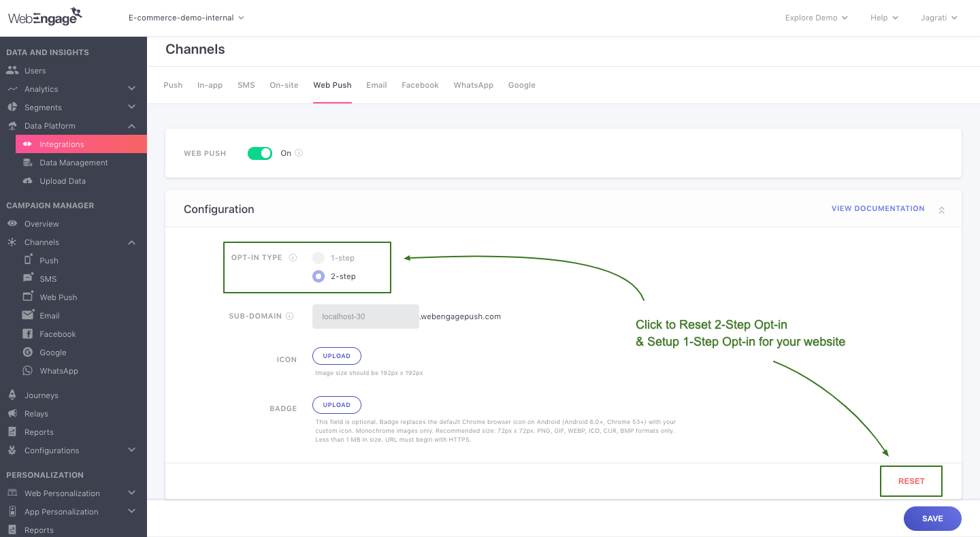Open the Explore Demo dropdown
This screenshot has height=537, width=980.
tap(816, 18)
